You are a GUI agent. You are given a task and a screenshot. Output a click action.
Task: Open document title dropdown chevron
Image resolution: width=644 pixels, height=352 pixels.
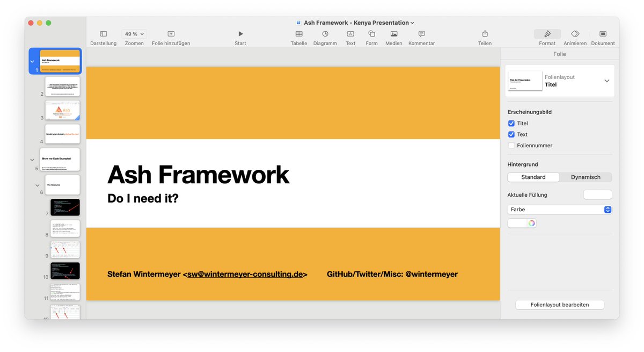pos(413,23)
